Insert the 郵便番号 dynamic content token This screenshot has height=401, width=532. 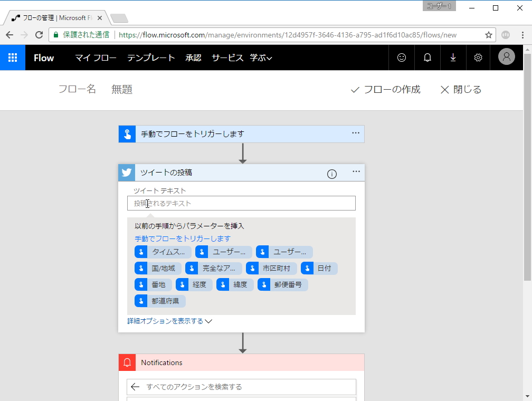click(x=282, y=284)
